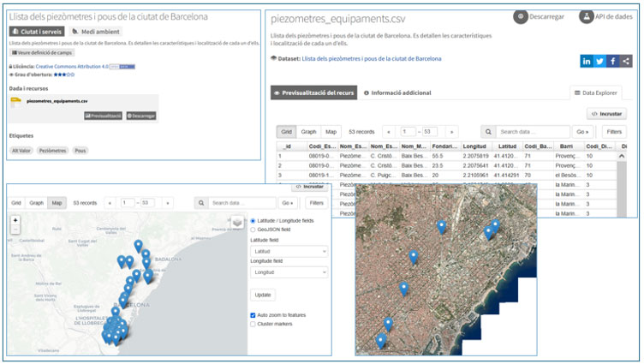This screenshot has height=364, width=644.
Task: Expand the Longitude field dropdown
Action: [x=289, y=272]
